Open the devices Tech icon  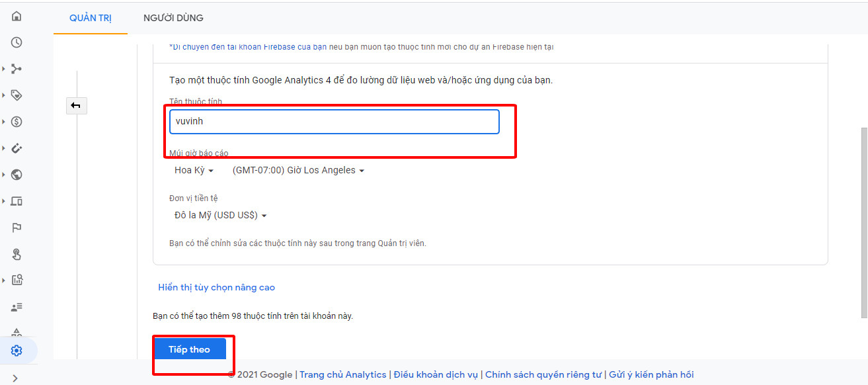point(17,201)
